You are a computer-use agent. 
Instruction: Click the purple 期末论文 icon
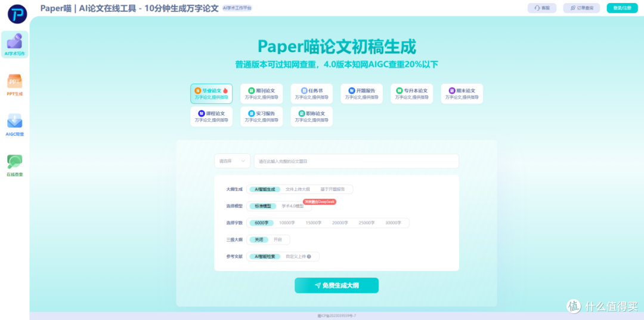tap(452, 91)
